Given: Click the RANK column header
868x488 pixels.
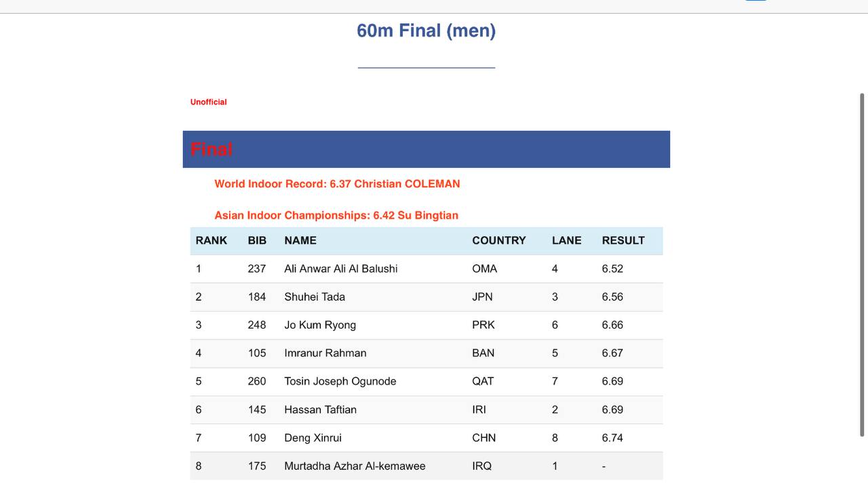Looking at the screenshot, I should click(x=212, y=240).
